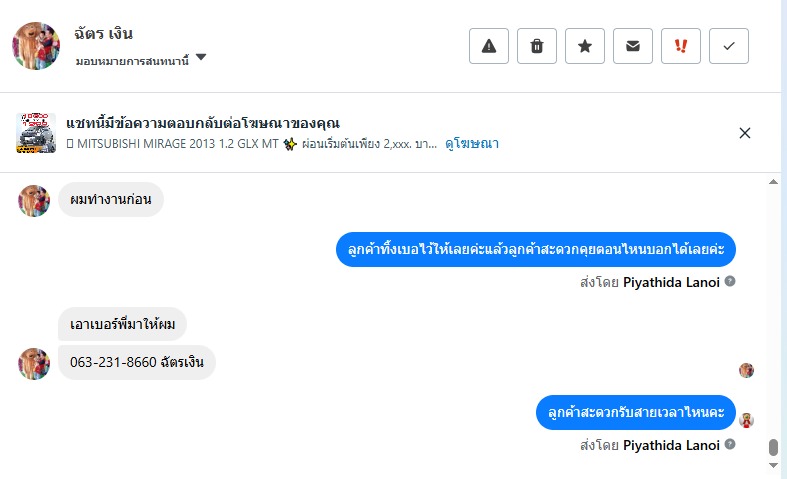Star this conversation as follow-up
This screenshot has height=479, width=787.
click(585, 46)
